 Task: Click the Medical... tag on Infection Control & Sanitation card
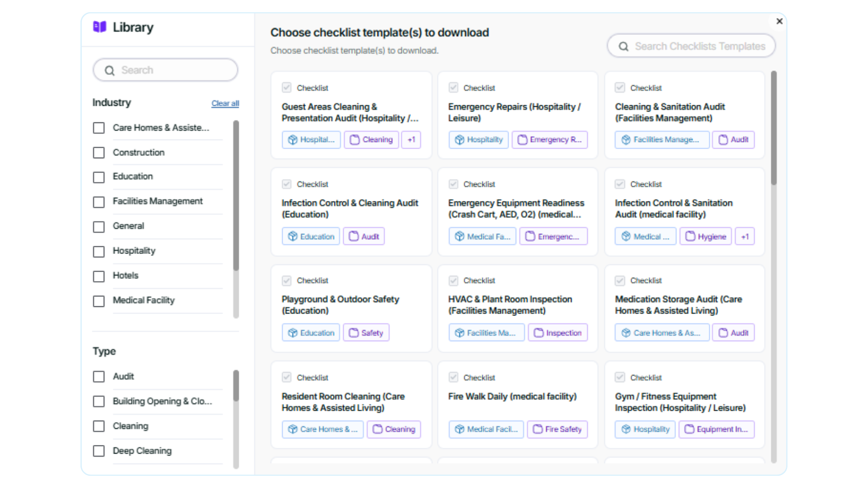646,236
